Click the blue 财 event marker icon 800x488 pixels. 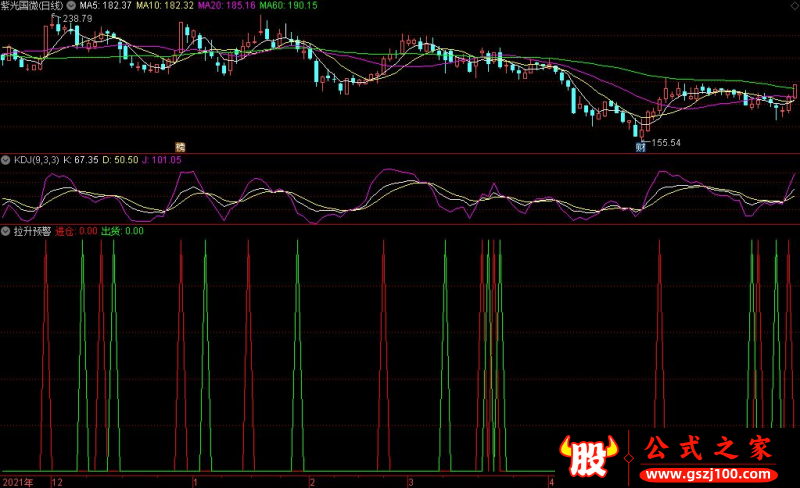(641, 147)
